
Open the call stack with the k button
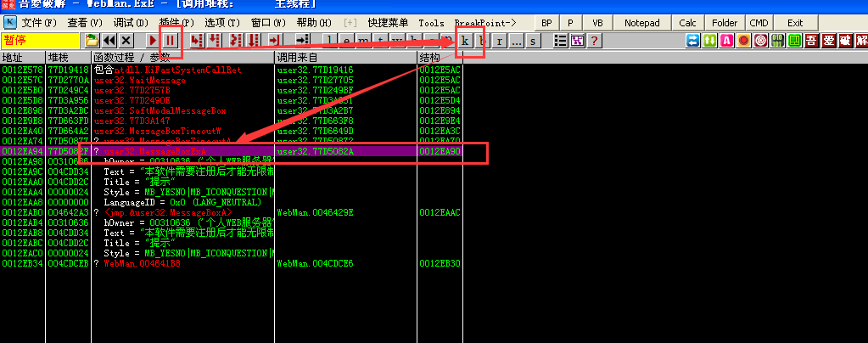465,41
